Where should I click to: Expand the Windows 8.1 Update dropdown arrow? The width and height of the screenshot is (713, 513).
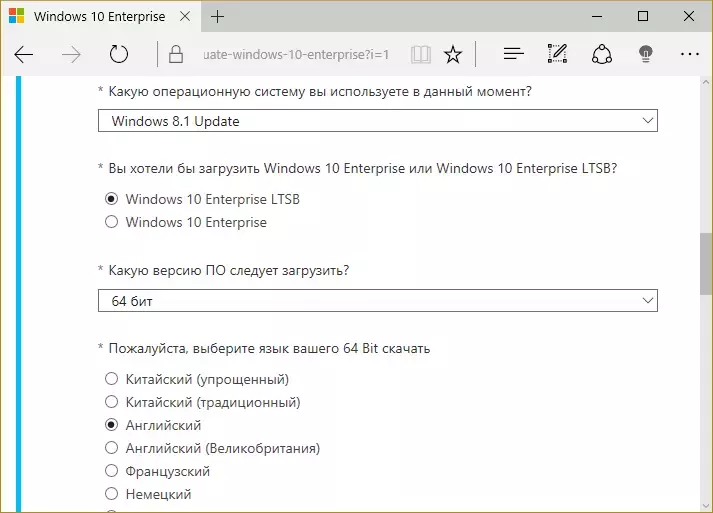tap(648, 121)
